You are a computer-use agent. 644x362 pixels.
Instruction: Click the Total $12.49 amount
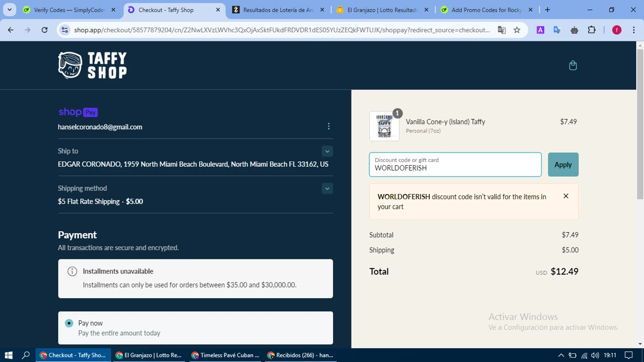tap(564, 271)
